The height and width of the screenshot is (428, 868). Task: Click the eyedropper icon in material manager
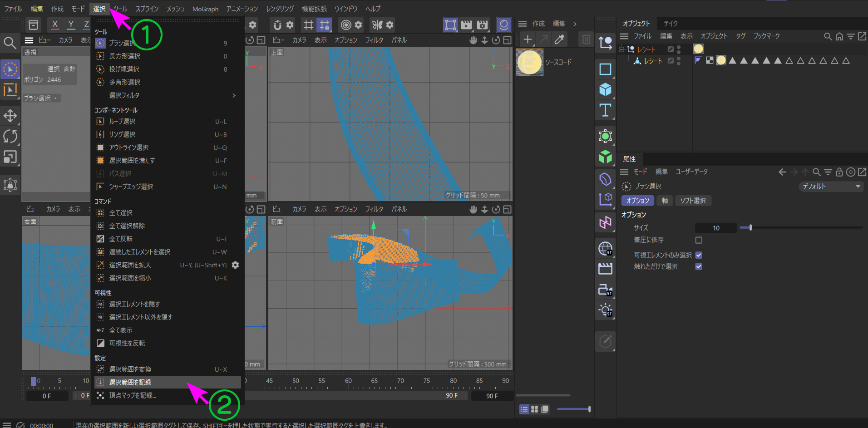559,39
